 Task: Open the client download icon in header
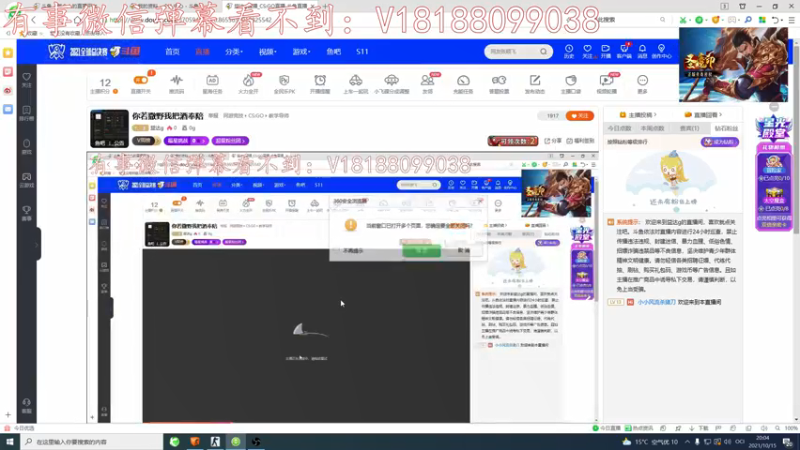coord(624,51)
